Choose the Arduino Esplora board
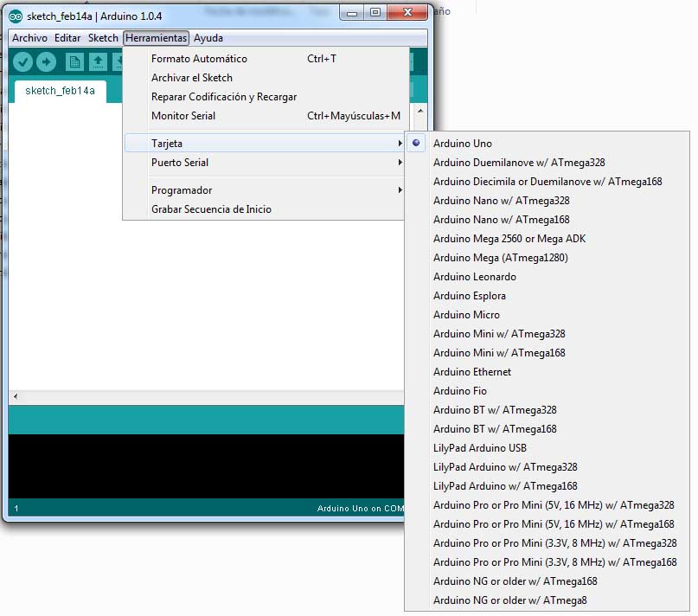The width and height of the screenshot is (698, 616). [548, 296]
